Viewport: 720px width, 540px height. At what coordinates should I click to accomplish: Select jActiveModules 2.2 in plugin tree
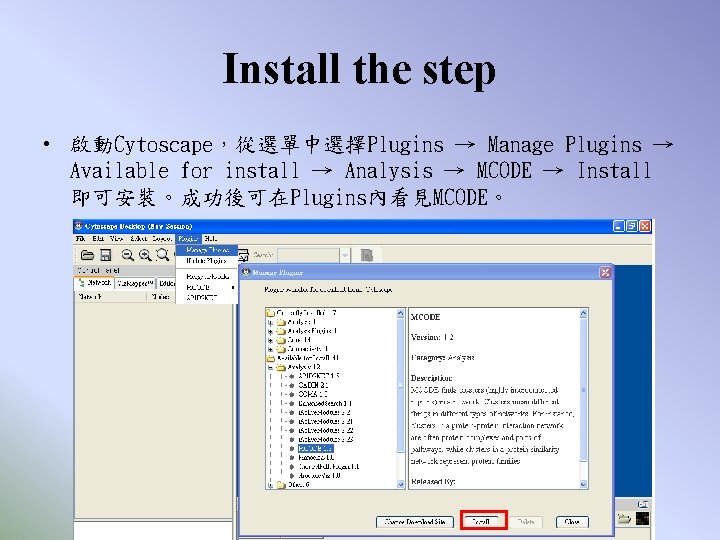pyautogui.click(x=324, y=412)
